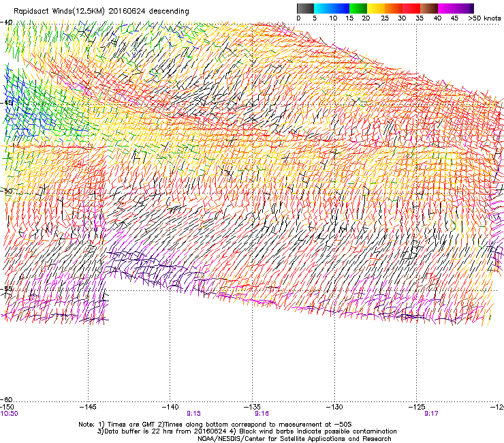The width and height of the screenshot is (504, 443).
Task: Click the green 15–20 knots legend color segment
Action: [358, 8]
